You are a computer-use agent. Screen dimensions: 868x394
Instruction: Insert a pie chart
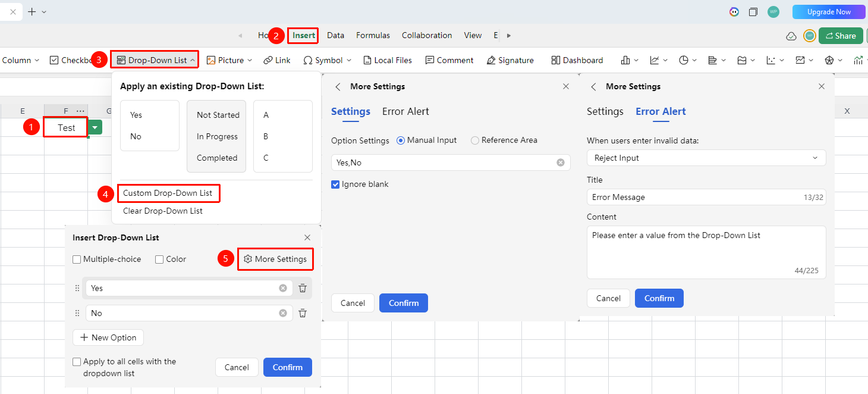tap(684, 60)
